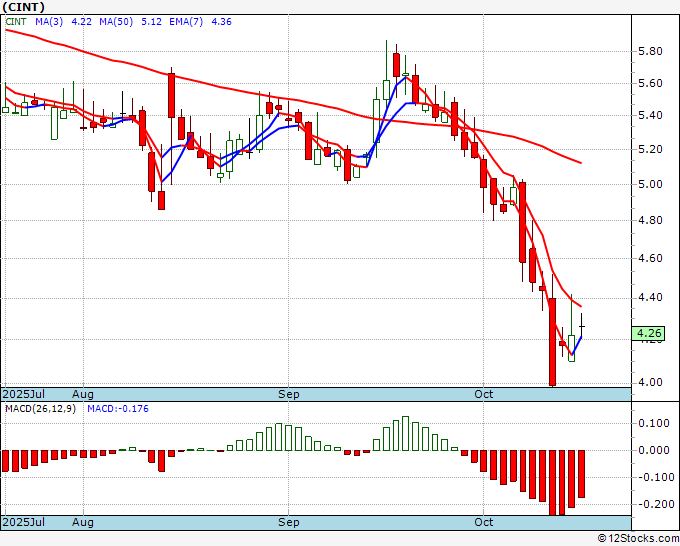Click the 4.60 price axis label

click(651, 258)
